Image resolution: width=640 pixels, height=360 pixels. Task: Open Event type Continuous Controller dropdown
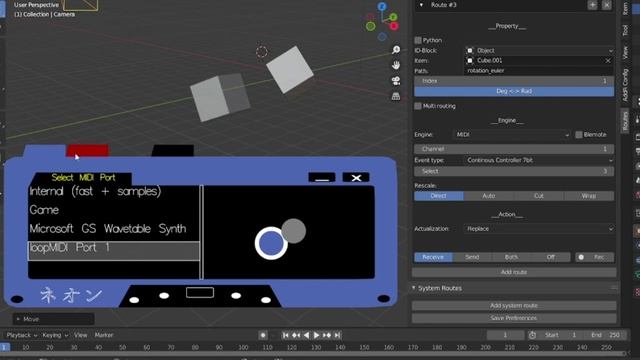pos(539,160)
